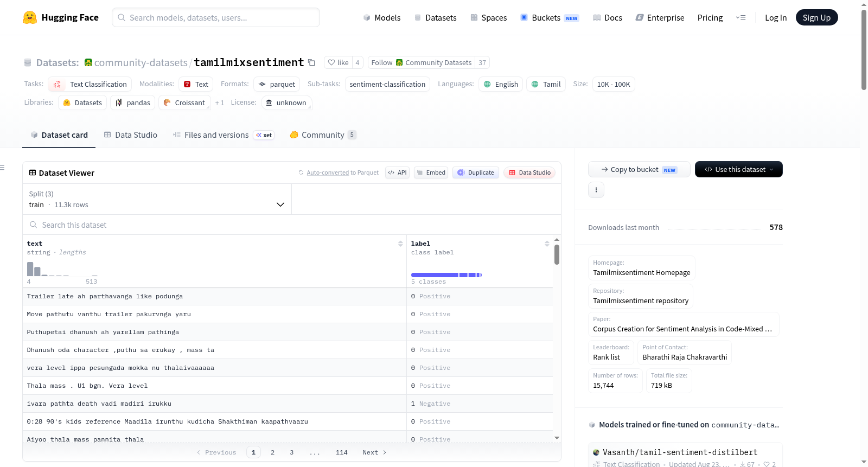Like the dataset with the heart button
Screen dimensions: 868x467
(x=338, y=62)
